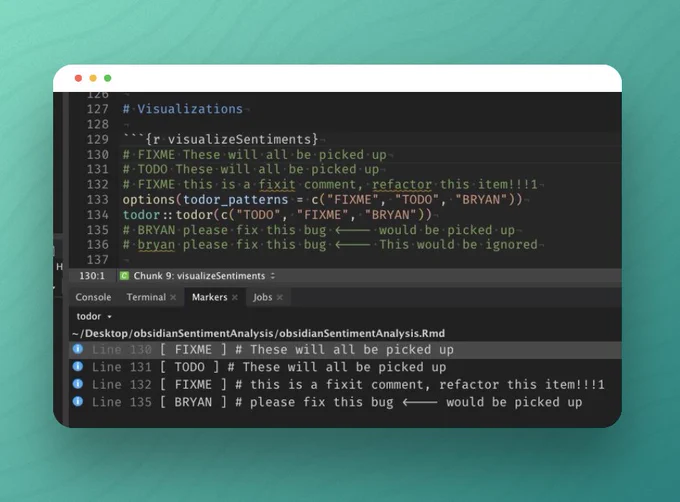Click info icon for Line 135 marker

78,401
